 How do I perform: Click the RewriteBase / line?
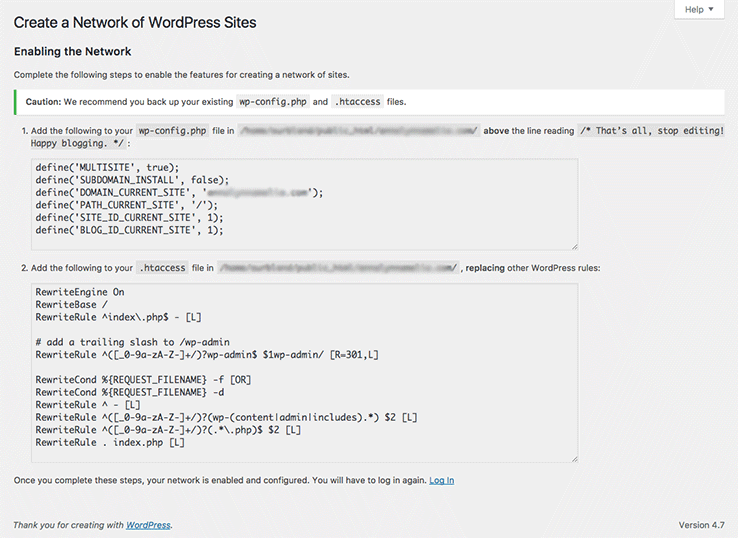(x=72, y=305)
